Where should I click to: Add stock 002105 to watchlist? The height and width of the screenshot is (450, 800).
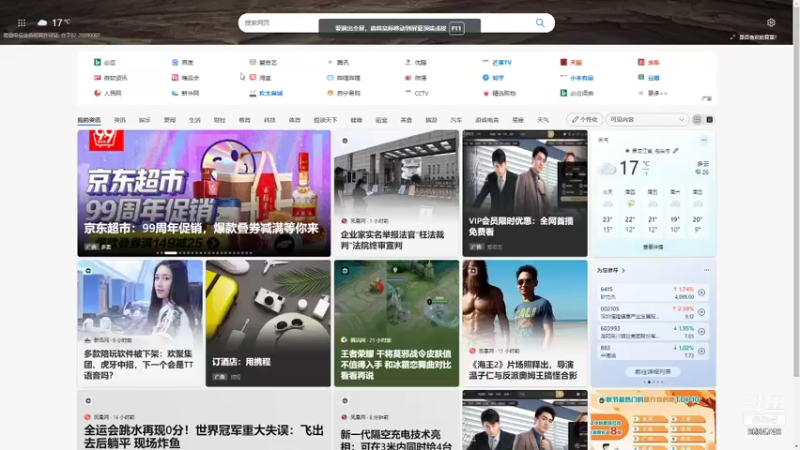point(702,312)
